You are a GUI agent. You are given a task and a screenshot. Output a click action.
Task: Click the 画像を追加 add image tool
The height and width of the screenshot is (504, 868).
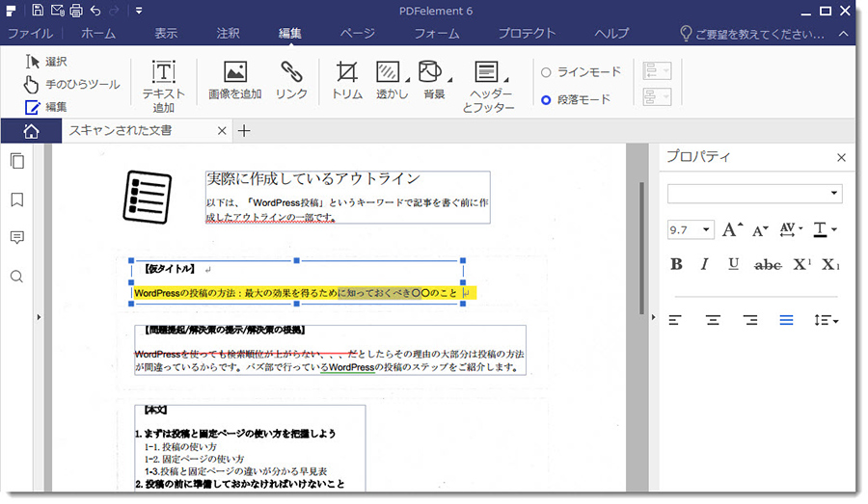click(234, 81)
